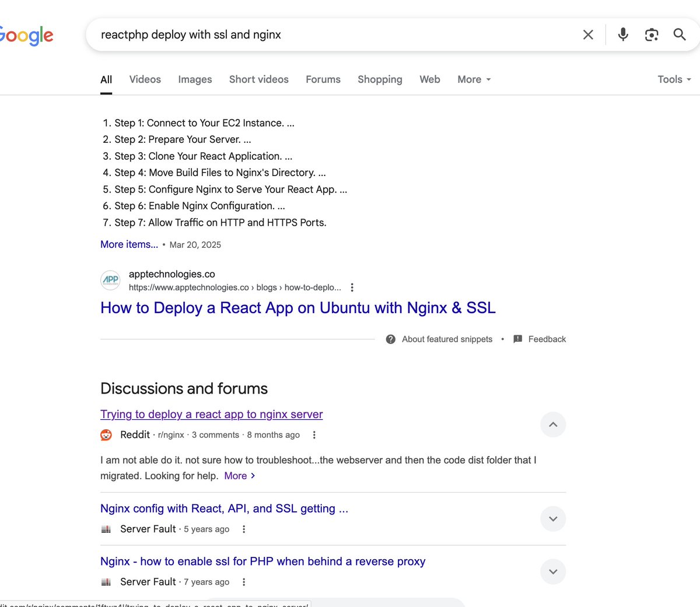Submit search using the magnifying glass icon
This screenshot has width=700, height=607.
pos(680,34)
